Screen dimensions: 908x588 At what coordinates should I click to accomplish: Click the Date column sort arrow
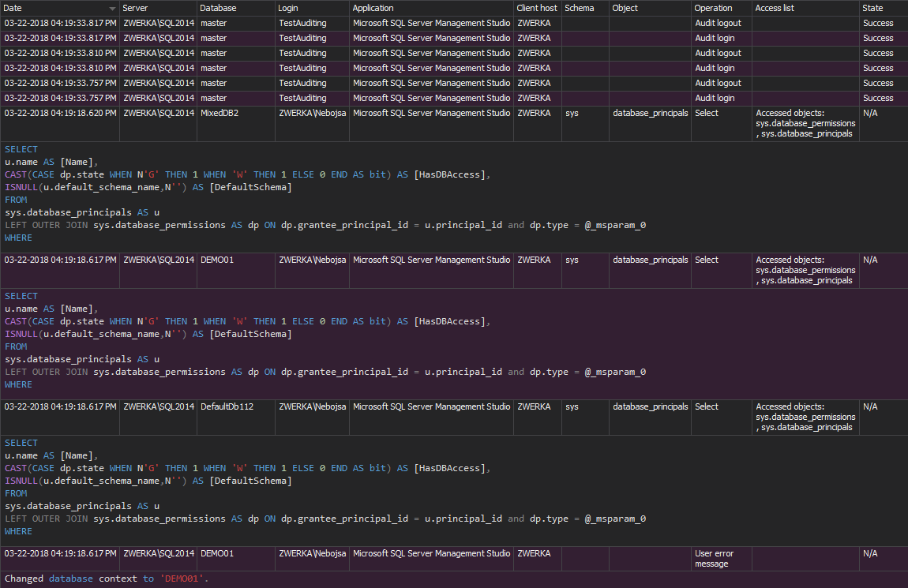click(112, 9)
